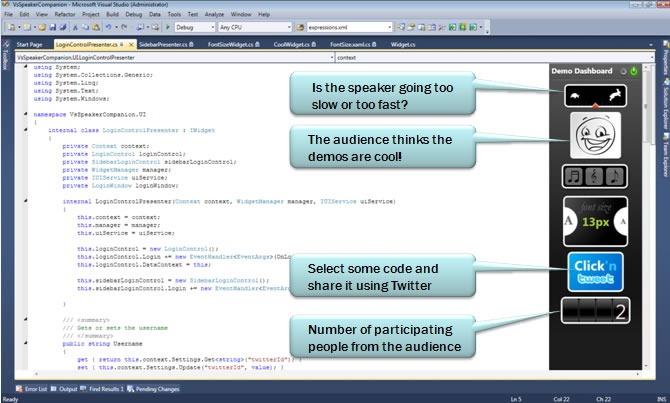The width and height of the screenshot is (670, 403).
Task: Open the member dropdown showing context
Action: 495,57
